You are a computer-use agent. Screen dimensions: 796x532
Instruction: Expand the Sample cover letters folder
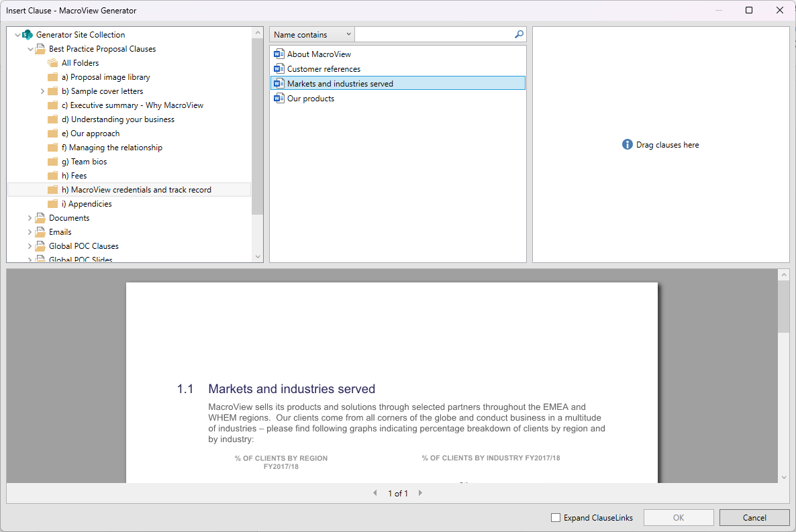coord(43,91)
